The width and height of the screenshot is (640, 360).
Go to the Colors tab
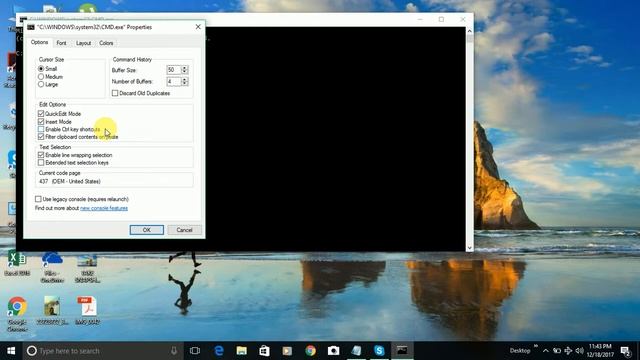pos(106,43)
